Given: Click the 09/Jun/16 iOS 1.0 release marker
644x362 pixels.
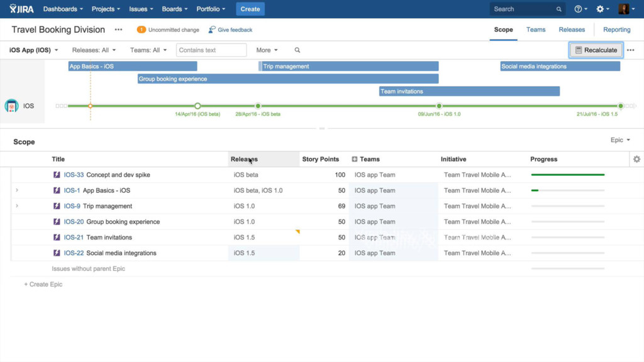Looking at the screenshot, I should pos(439,106).
